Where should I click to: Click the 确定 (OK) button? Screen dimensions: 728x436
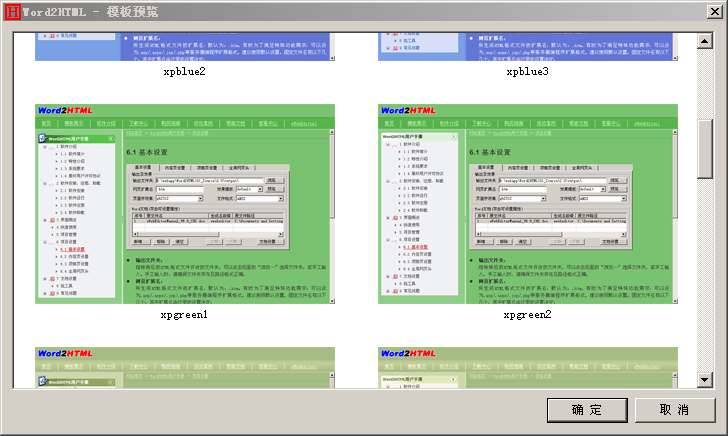coord(587,410)
